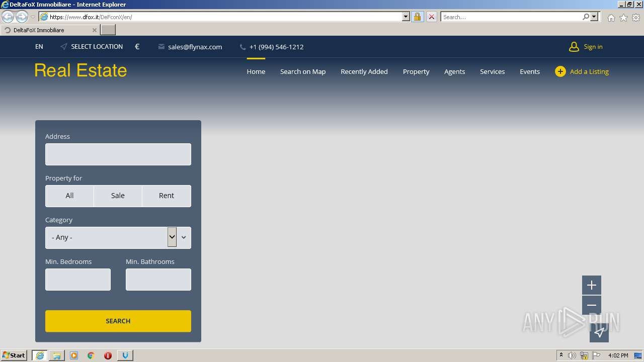Click the yellow SEARCH button
Screen dimensions: 644x362
pyautogui.click(x=118, y=321)
